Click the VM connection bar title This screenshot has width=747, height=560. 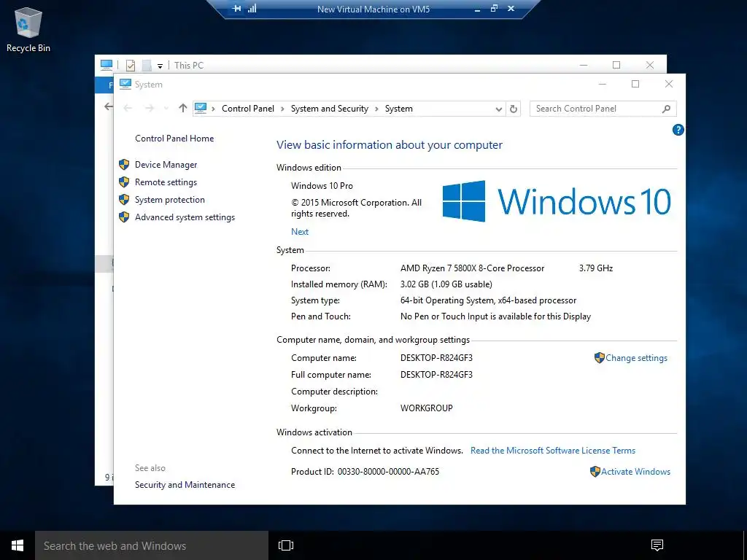(x=373, y=9)
